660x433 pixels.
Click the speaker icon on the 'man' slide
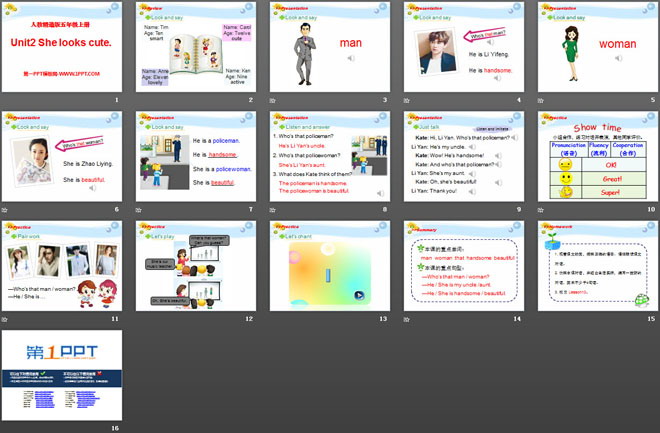349,60
